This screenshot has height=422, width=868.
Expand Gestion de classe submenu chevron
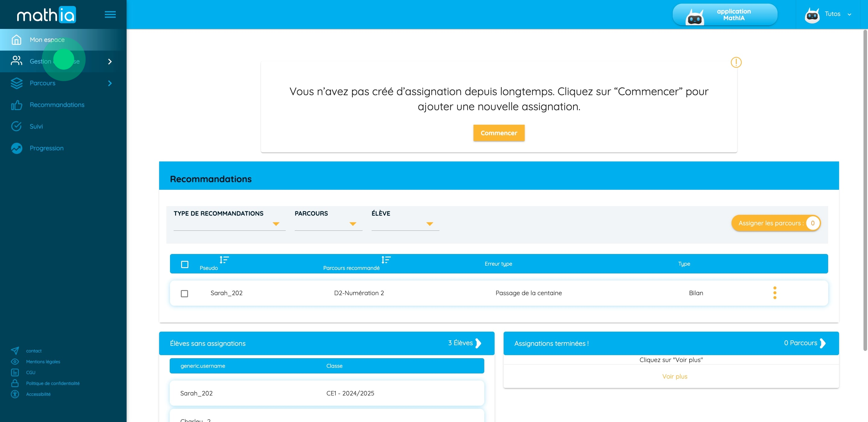110,61
